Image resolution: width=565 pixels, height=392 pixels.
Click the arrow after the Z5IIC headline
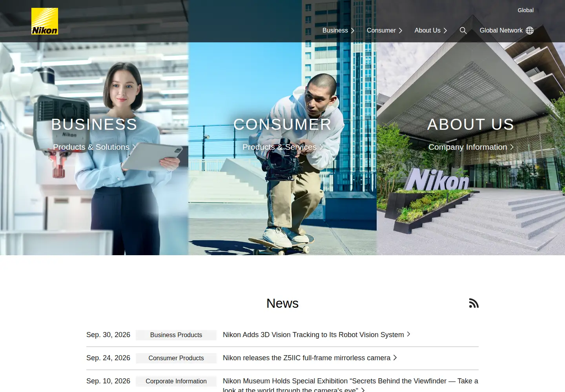click(x=395, y=358)
